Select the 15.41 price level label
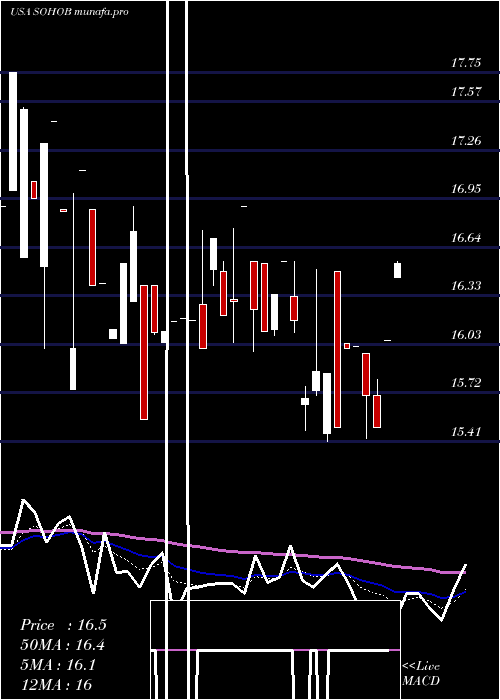This screenshot has height=700, width=500. [466, 432]
